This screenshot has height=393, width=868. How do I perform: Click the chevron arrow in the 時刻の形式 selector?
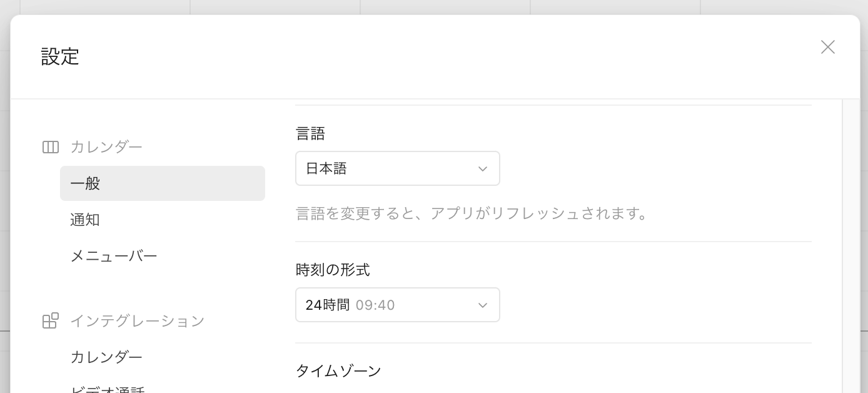[483, 305]
